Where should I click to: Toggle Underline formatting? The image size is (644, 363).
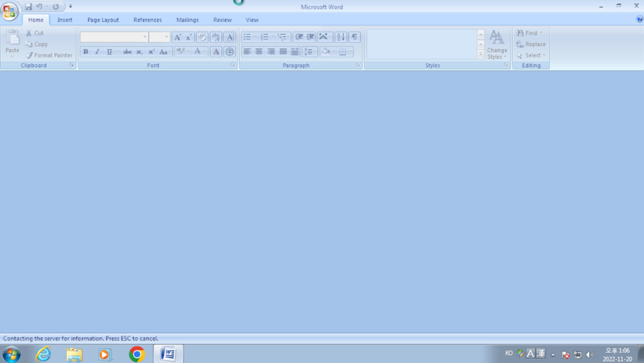click(109, 52)
